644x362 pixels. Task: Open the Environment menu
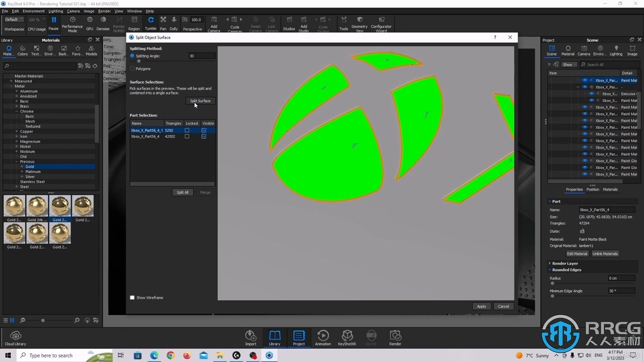point(34,11)
